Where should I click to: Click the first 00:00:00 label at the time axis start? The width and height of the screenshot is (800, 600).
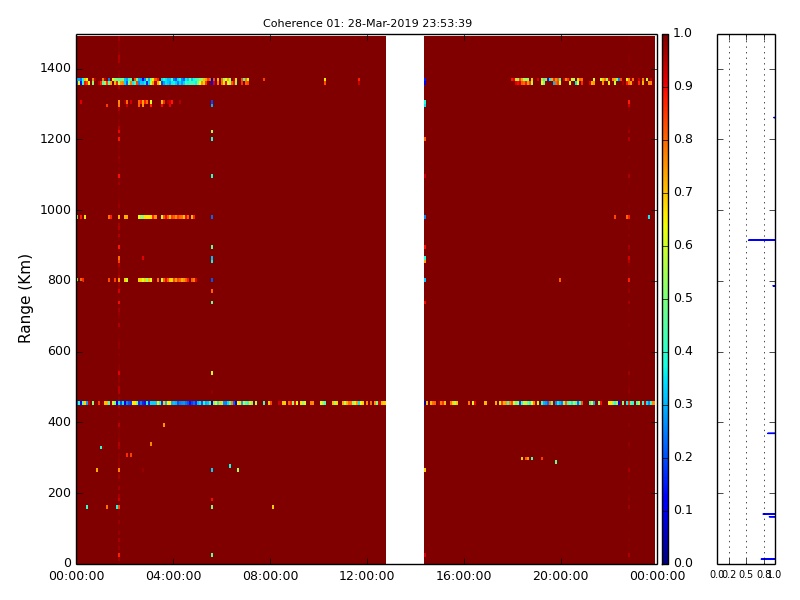[x=77, y=576]
